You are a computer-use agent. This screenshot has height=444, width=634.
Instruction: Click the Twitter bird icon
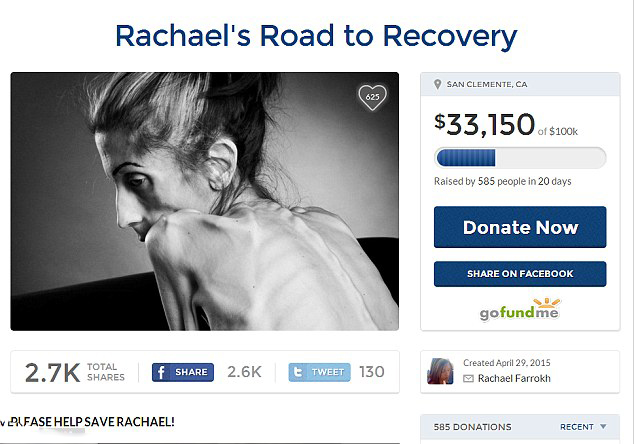coord(298,372)
